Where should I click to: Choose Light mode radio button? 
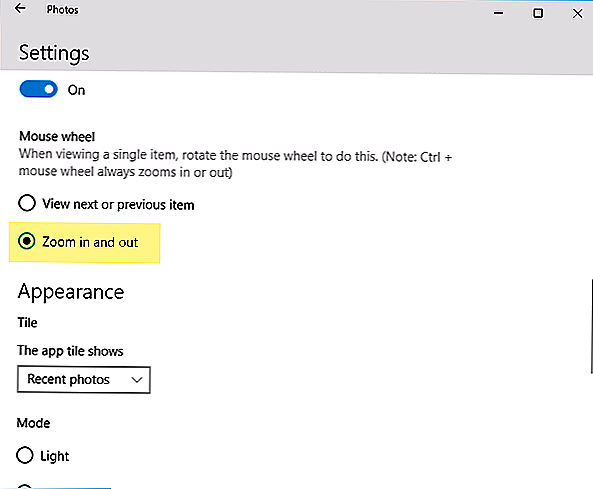25,455
